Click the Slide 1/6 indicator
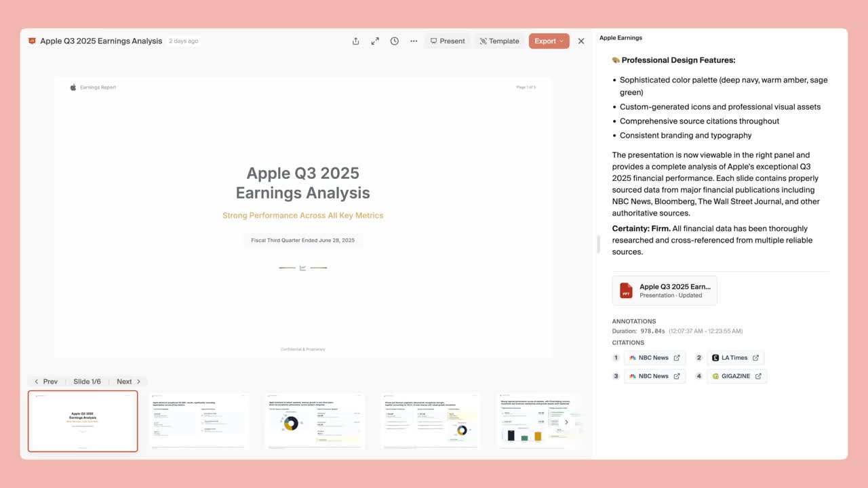The height and width of the screenshot is (488, 868). (87, 382)
